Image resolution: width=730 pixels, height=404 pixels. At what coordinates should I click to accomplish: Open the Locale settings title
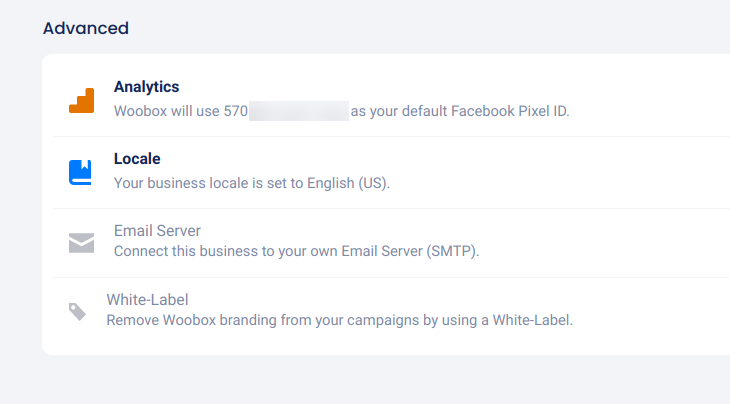(x=137, y=159)
